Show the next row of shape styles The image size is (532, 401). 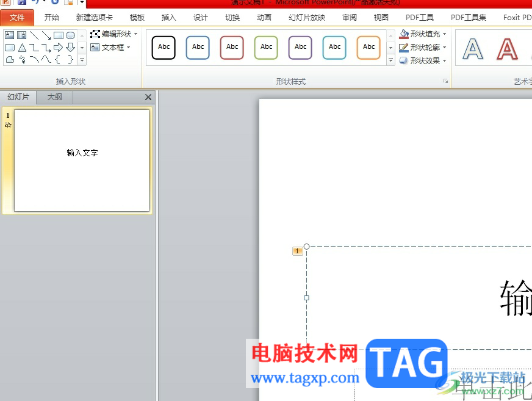[391, 48]
